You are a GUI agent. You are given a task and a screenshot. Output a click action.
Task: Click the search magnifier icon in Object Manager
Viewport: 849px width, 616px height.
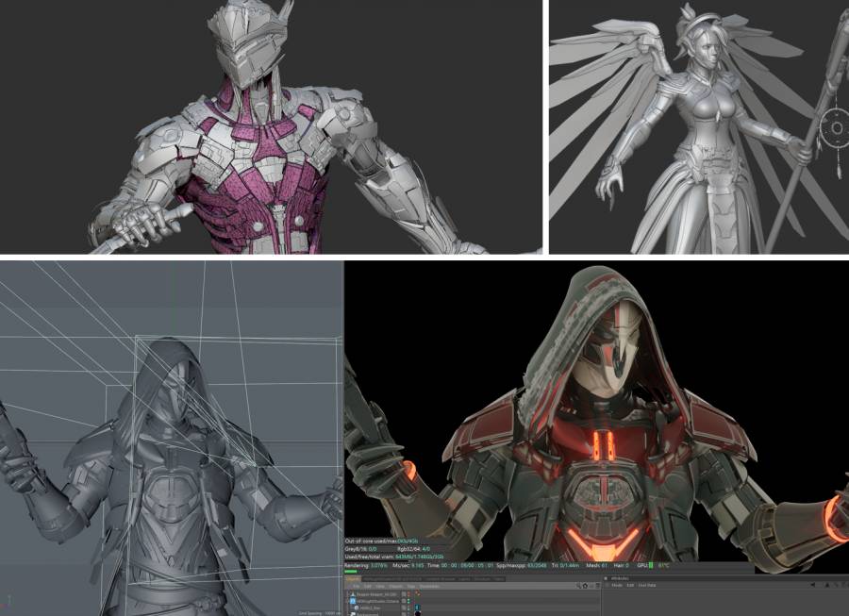click(x=578, y=586)
